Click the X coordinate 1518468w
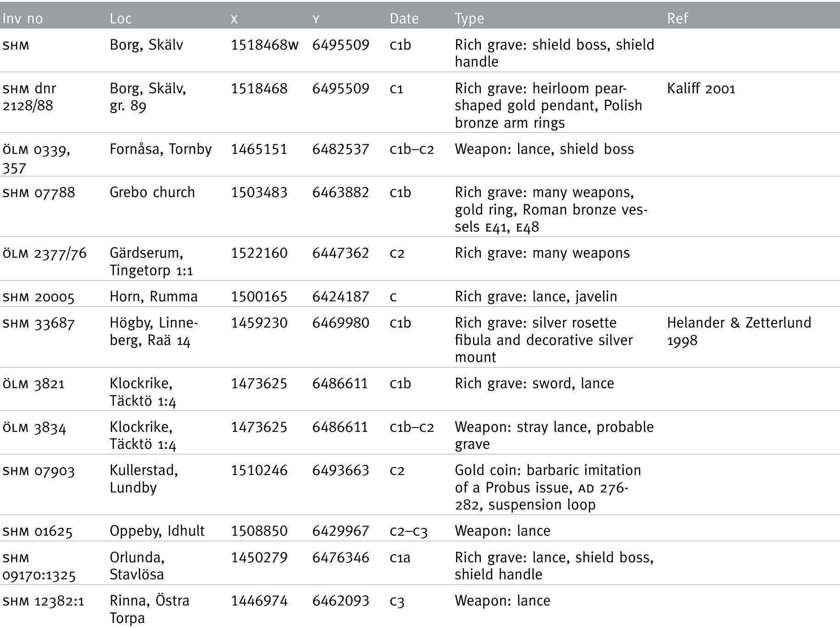The height and width of the screenshot is (628, 840). click(264, 45)
